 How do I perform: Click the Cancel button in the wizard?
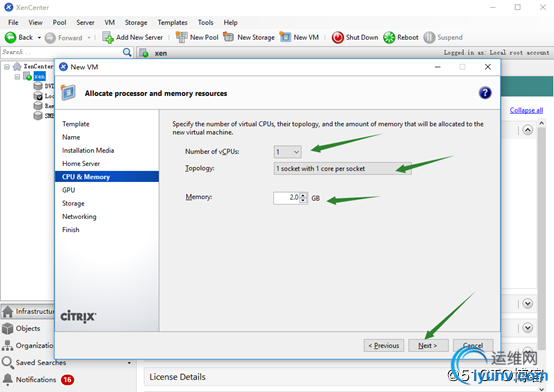473,345
